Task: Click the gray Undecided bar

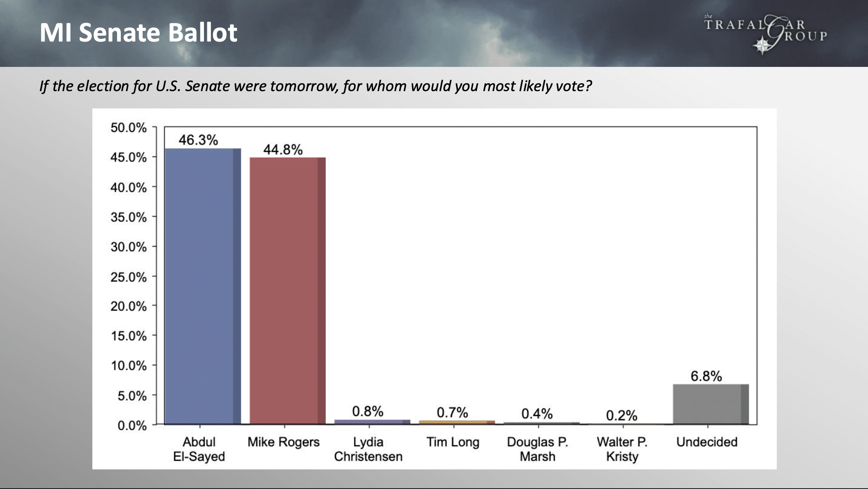Action: pyautogui.click(x=711, y=404)
